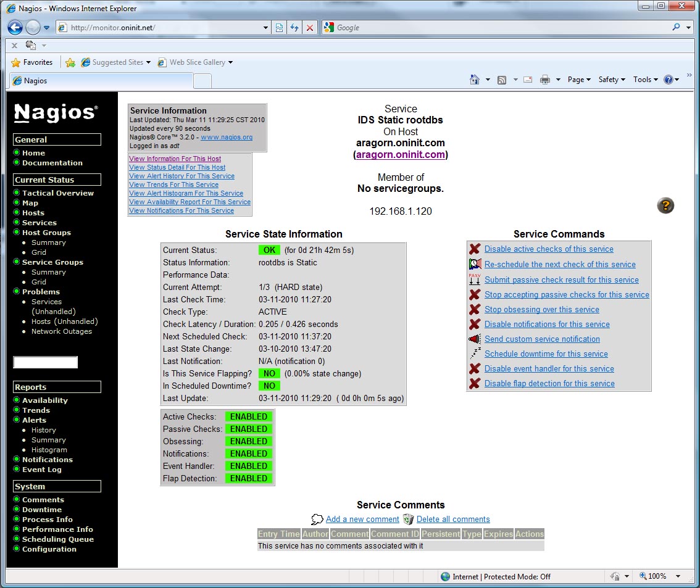The width and height of the screenshot is (700, 588).
Task: Open the Safety menu dropdown
Action: (x=612, y=80)
